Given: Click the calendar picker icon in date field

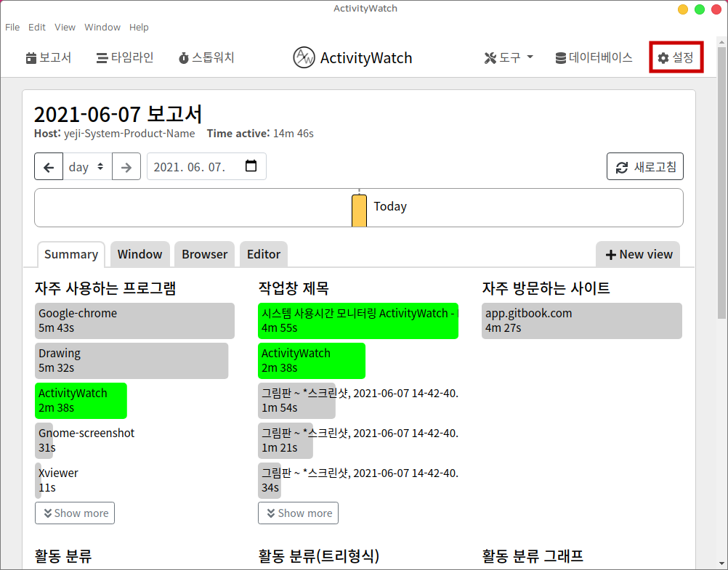Looking at the screenshot, I should tap(251, 166).
